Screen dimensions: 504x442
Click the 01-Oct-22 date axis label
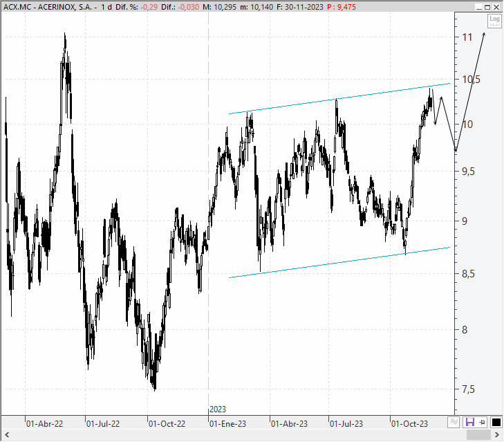coord(167,423)
